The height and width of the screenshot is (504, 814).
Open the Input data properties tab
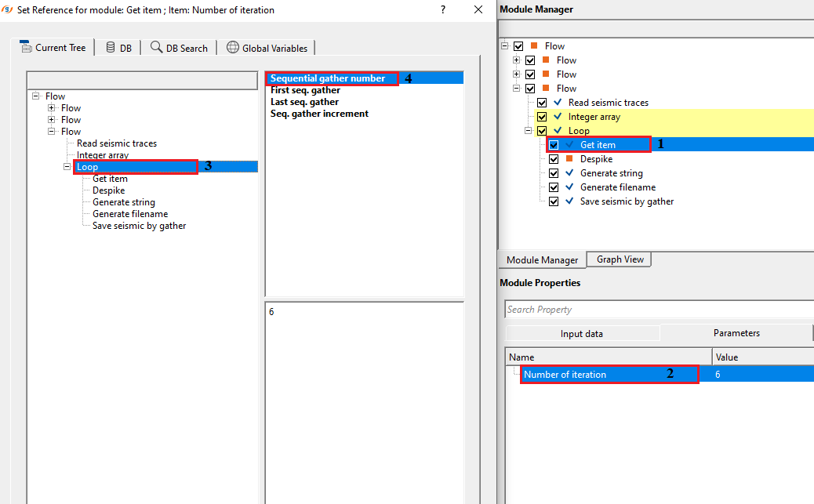pos(581,333)
